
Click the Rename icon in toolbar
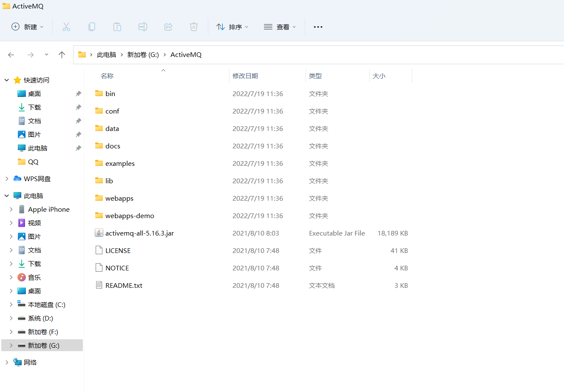[x=143, y=27]
